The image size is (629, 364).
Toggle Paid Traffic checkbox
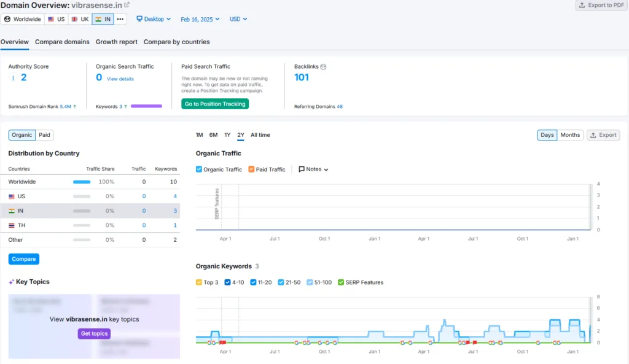[x=251, y=169]
